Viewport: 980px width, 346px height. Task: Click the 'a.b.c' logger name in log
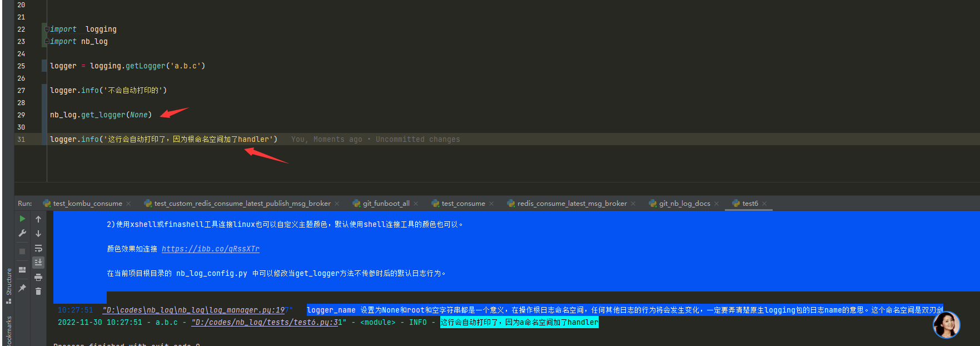pos(167,322)
